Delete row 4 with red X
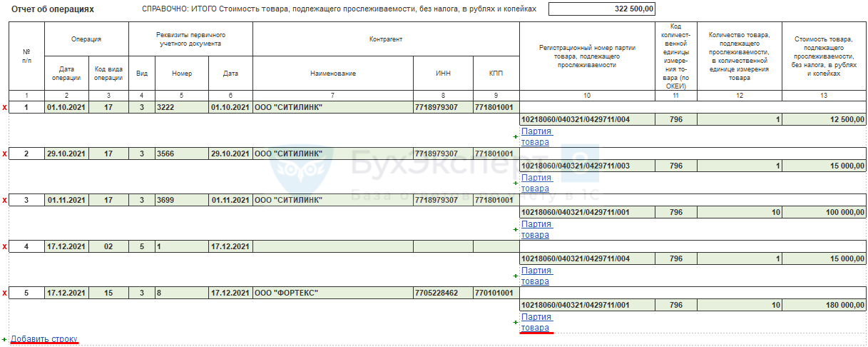This screenshot has width=868, height=347. tap(5, 247)
